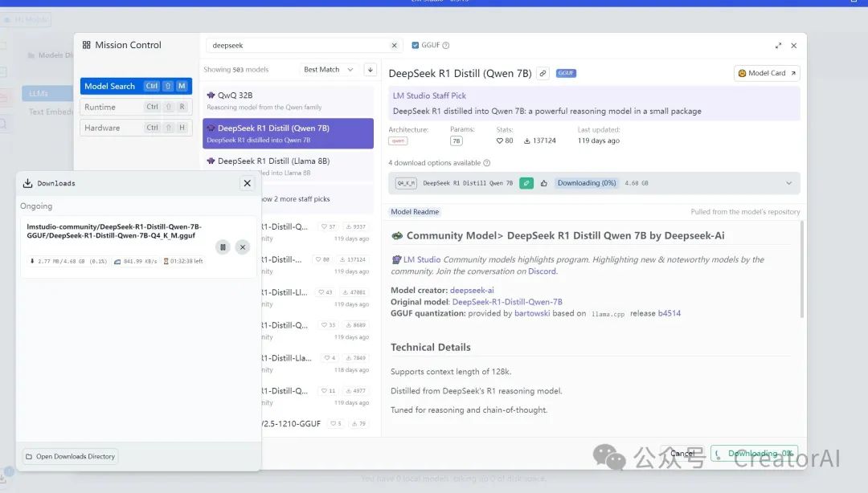The image size is (868, 493).
Task: Open the Discord link
Action: [x=542, y=271]
